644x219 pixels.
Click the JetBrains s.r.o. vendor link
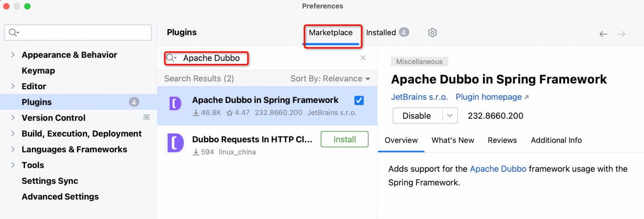point(419,97)
